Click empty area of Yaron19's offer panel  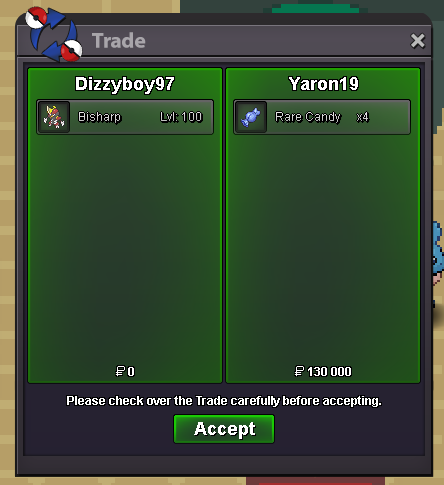click(323, 247)
